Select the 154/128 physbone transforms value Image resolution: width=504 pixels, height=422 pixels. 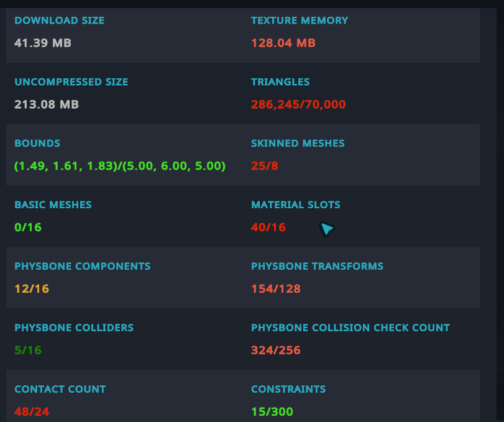[276, 289]
